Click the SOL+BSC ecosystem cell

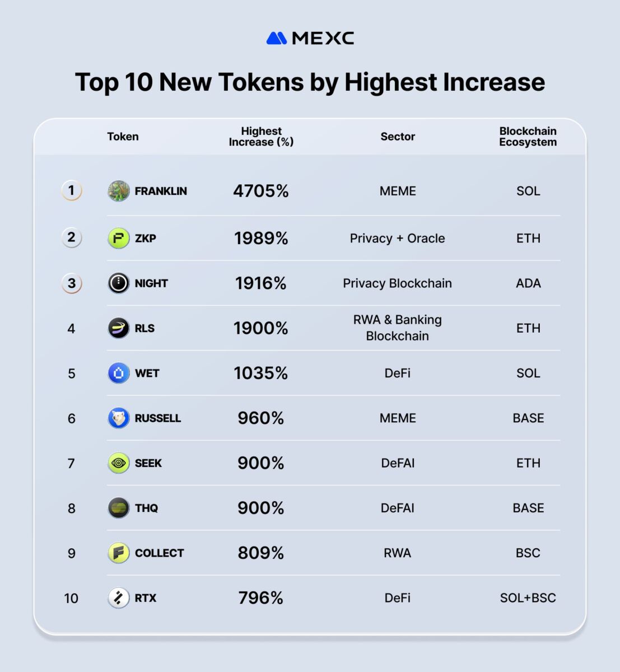528,598
